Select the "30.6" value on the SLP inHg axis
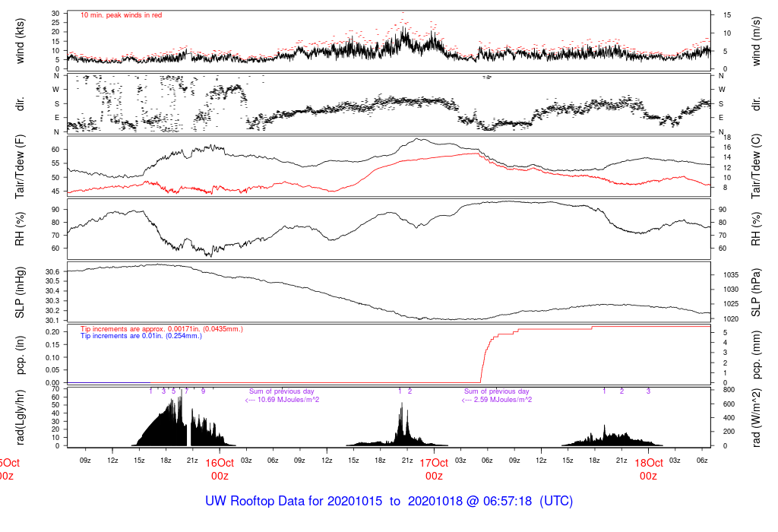 tap(52, 272)
